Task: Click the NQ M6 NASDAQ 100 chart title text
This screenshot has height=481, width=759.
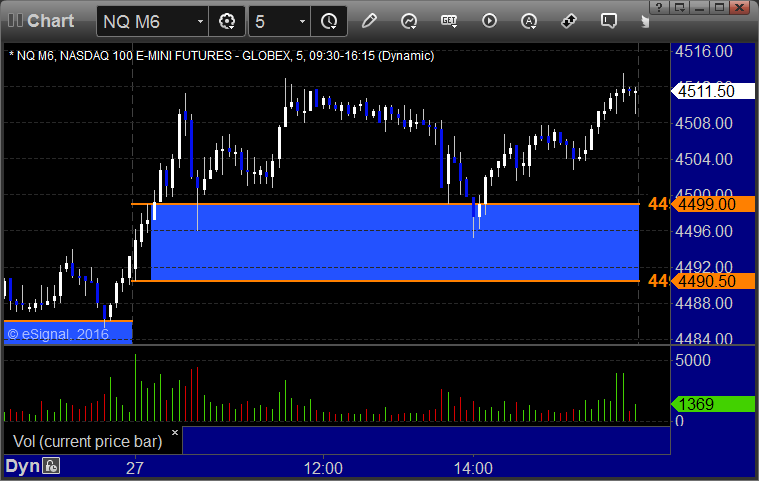Action: coord(222,56)
